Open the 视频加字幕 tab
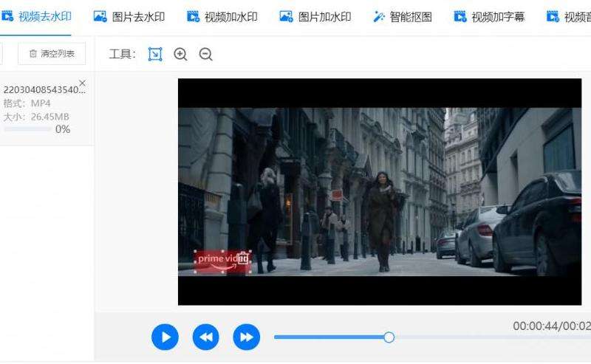591x364 pixels. click(490, 17)
